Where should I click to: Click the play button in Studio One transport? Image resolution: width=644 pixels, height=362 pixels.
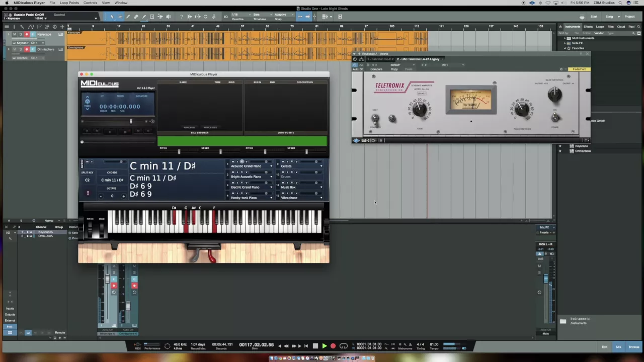325,346
